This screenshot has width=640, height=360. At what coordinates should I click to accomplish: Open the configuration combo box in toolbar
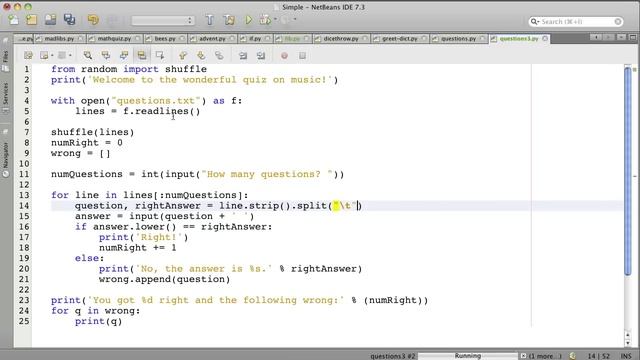click(x=162, y=20)
